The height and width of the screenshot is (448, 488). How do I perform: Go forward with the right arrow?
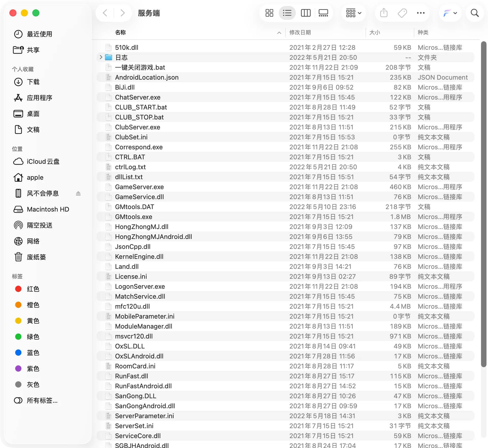[123, 13]
